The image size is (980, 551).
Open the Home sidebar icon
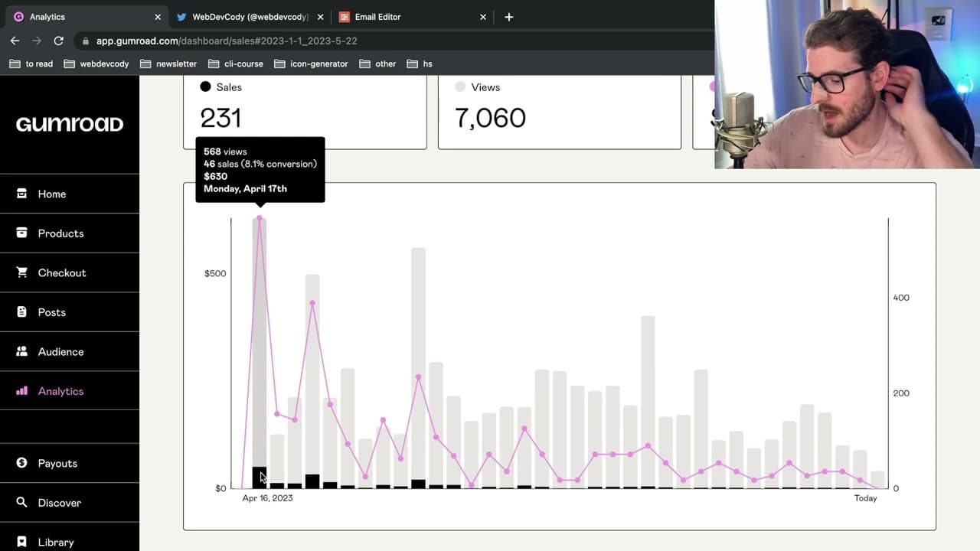click(22, 194)
